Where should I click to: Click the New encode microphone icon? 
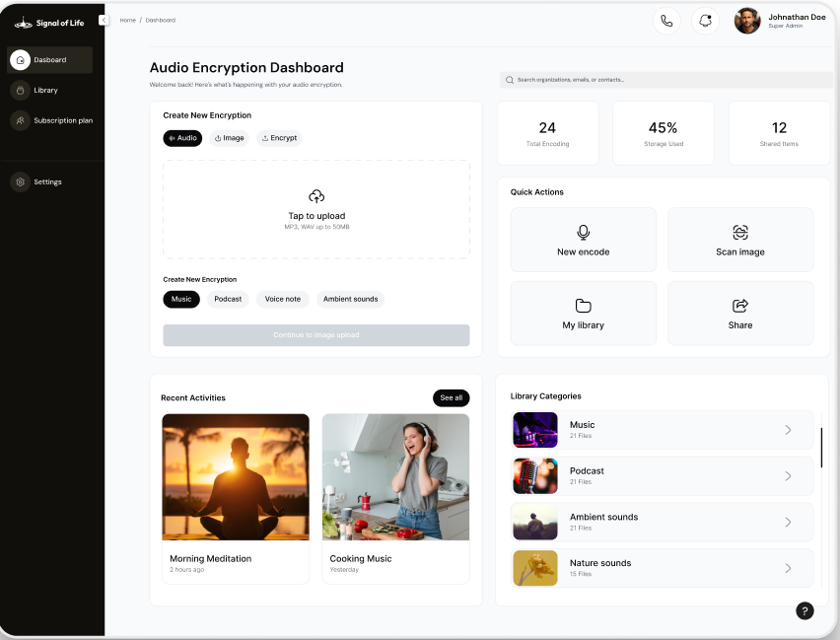[583, 232]
